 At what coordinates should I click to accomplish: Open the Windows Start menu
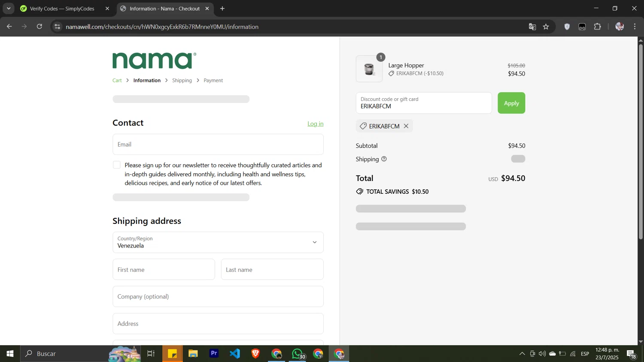(x=10, y=354)
